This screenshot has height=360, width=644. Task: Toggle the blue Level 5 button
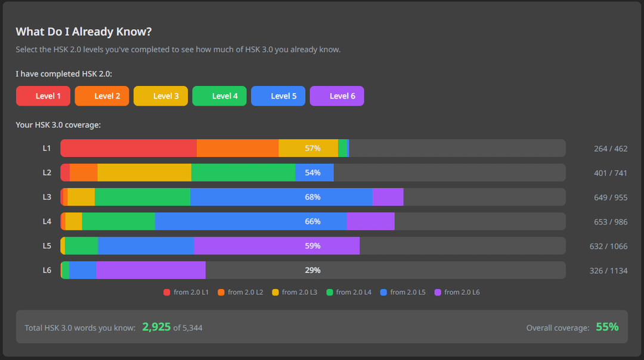click(278, 96)
